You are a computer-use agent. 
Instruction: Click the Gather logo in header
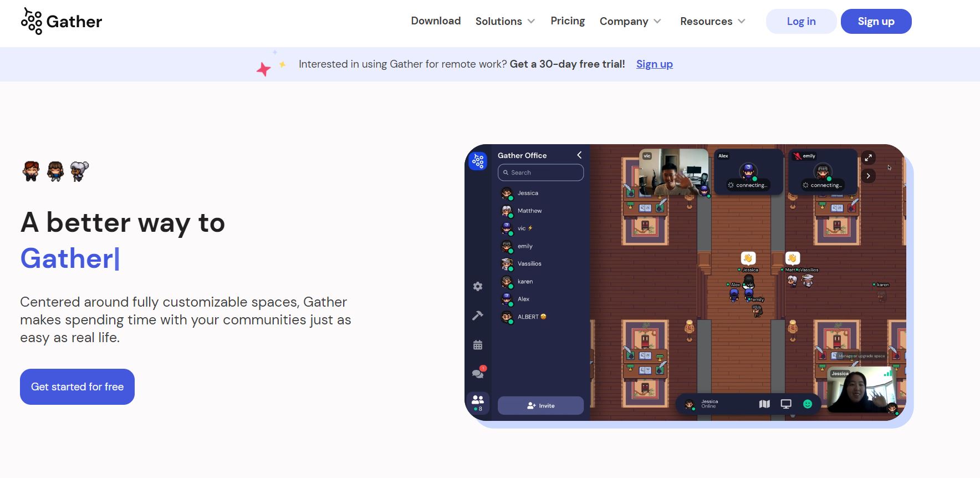click(62, 21)
